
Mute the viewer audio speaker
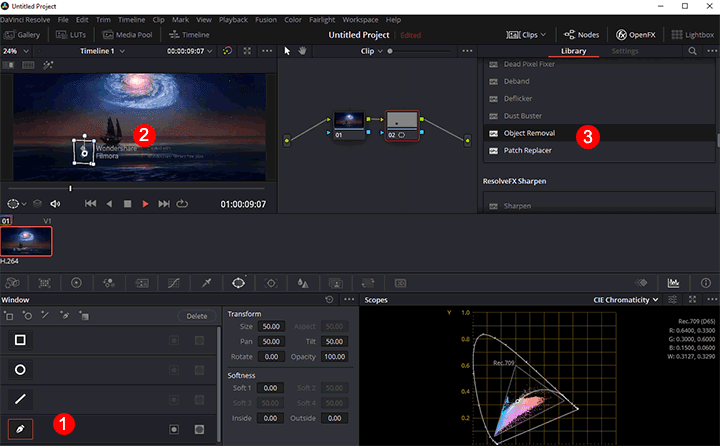[x=56, y=204]
